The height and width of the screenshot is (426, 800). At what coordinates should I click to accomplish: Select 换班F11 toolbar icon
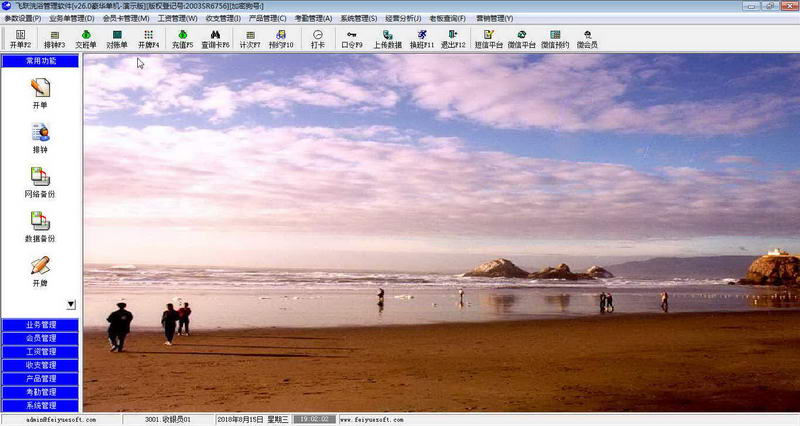(x=422, y=39)
